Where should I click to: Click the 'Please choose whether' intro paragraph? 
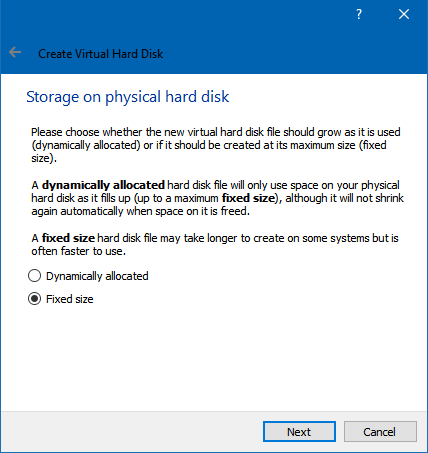point(216,145)
